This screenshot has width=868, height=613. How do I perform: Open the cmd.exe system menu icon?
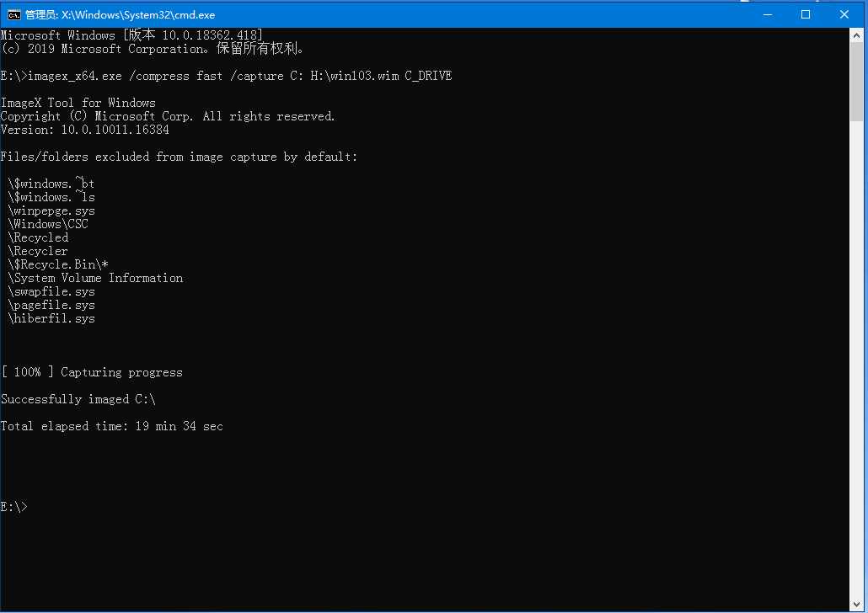[x=13, y=15]
